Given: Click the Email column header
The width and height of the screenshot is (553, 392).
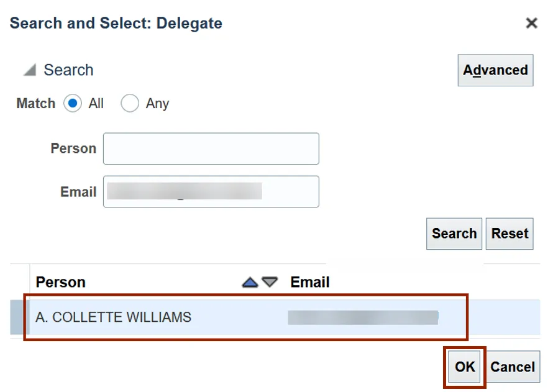Looking at the screenshot, I should (x=310, y=283).
